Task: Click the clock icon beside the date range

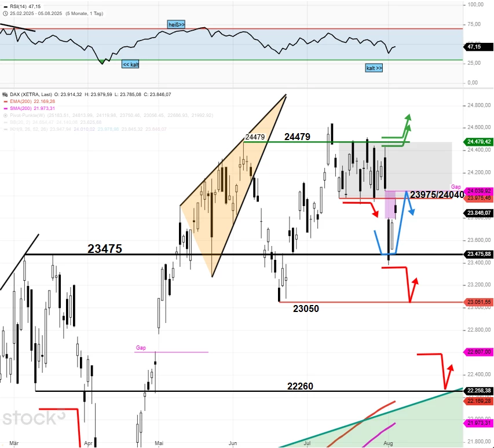Action: click(5, 13)
